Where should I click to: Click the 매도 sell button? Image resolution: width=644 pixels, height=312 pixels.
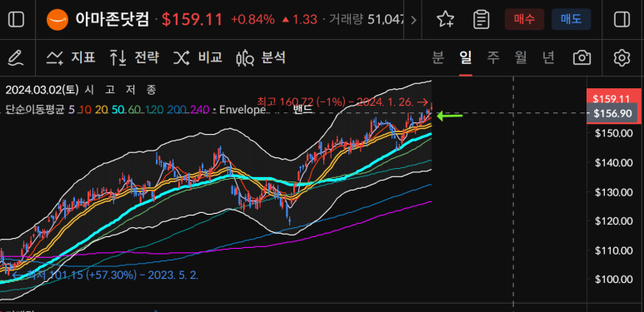coord(572,19)
